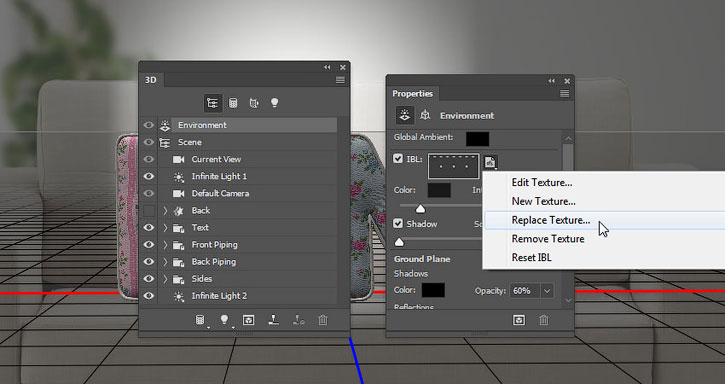The height and width of the screenshot is (384, 725).
Task: Hide the Text mesh
Action: (x=148, y=228)
